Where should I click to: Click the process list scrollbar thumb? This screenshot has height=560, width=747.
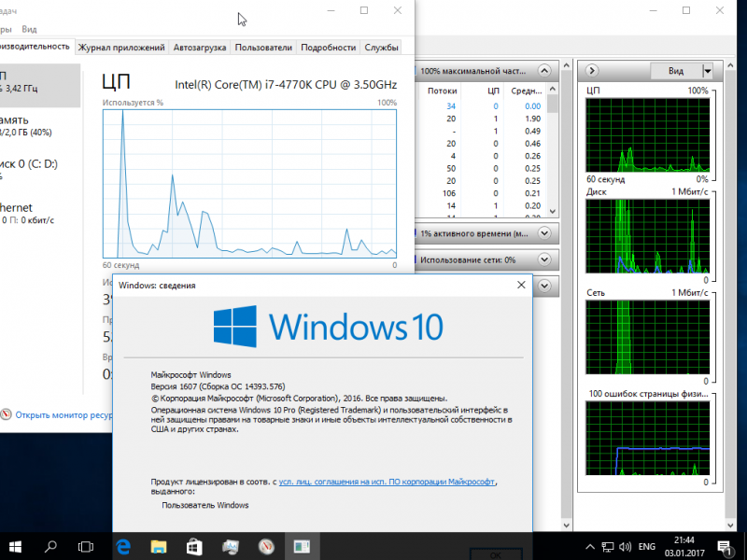[x=552, y=104]
